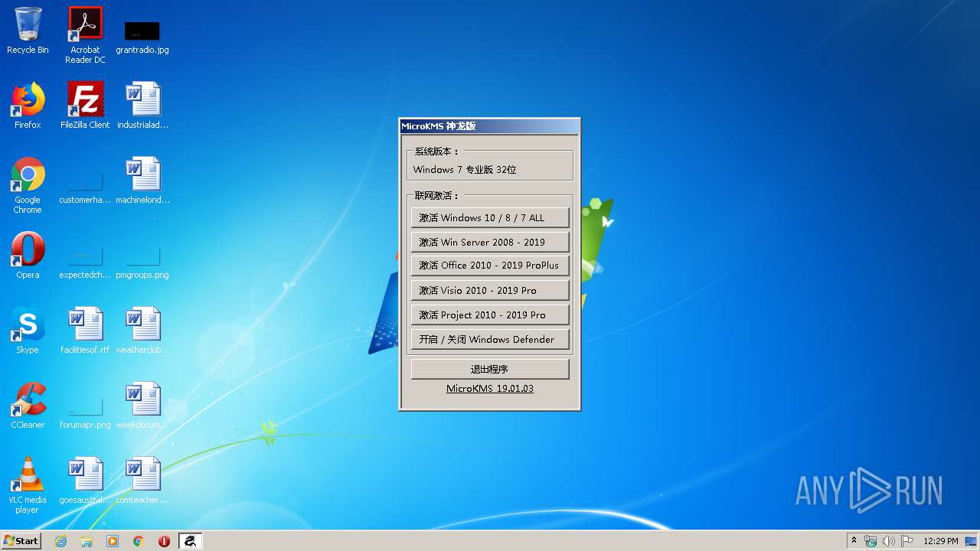Click 激活 Office 2010 - 2019 ProPlus button

point(490,266)
